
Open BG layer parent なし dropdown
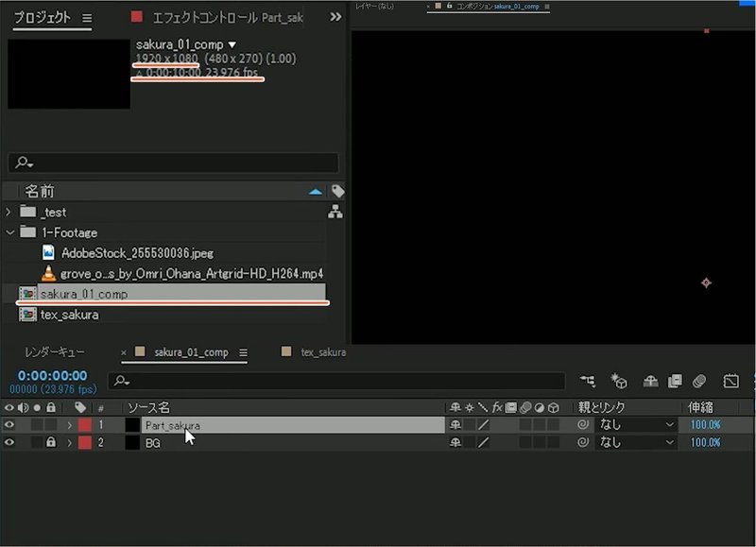(x=635, y=442)
